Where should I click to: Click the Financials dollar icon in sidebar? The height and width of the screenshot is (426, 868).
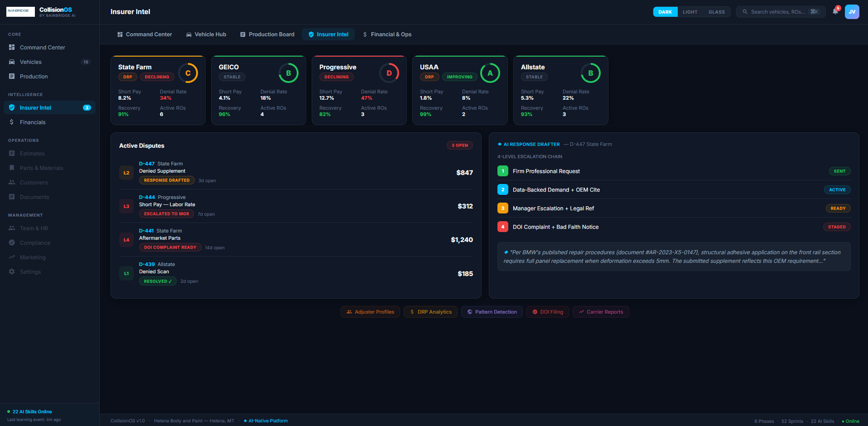point(12,122)
